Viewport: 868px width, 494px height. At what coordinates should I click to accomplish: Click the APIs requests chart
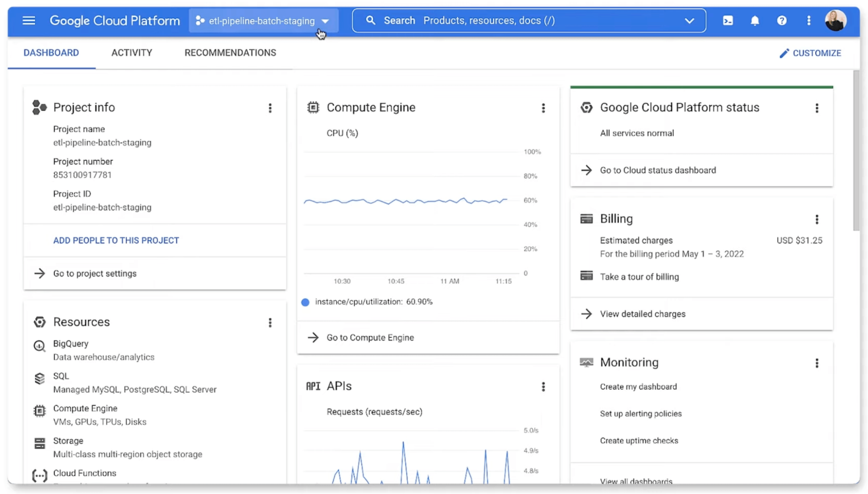412,456
